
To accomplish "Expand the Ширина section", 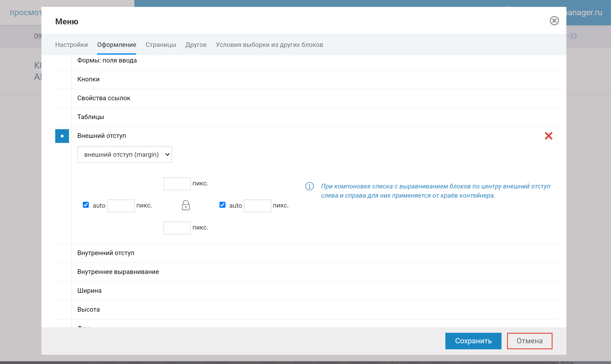I will pyautogui.click(x=89, y=291).
